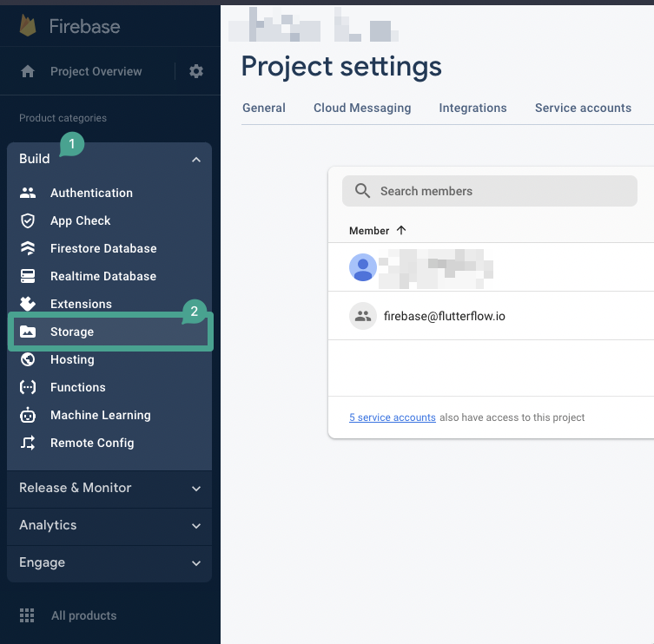Click the Extensions puzzle icon
This screenshot has height=644, width=654.
click(28, 304)
